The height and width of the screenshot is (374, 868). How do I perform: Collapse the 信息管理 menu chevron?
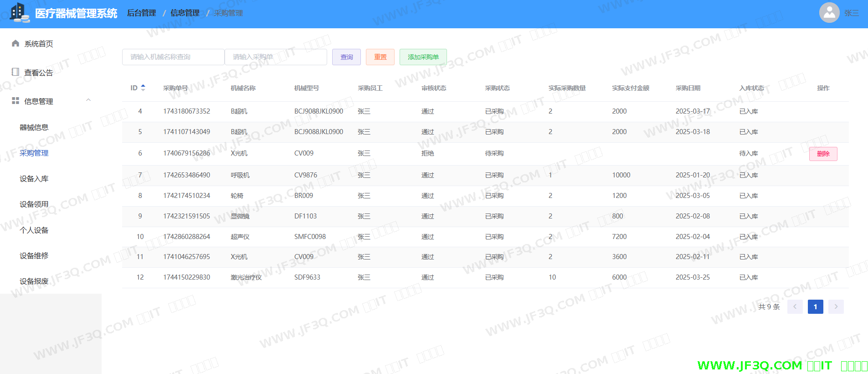pos(88,100)
